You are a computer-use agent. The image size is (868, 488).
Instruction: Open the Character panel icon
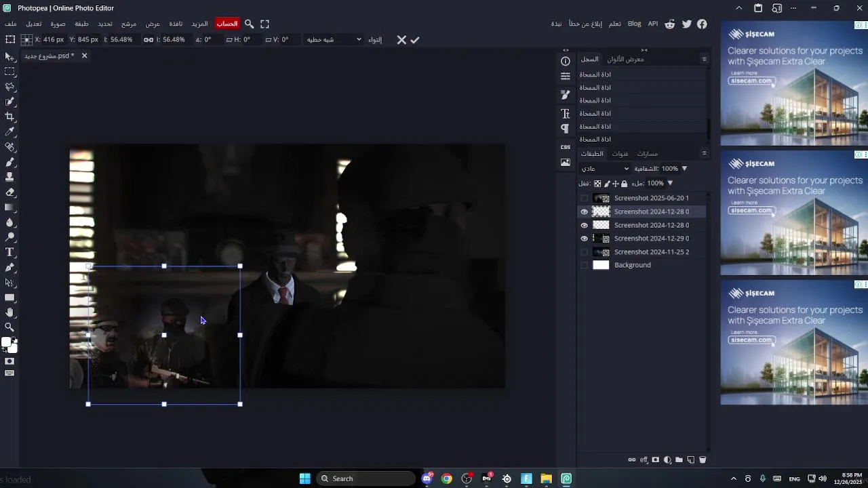pyautogui.click(x=566, y=113)
